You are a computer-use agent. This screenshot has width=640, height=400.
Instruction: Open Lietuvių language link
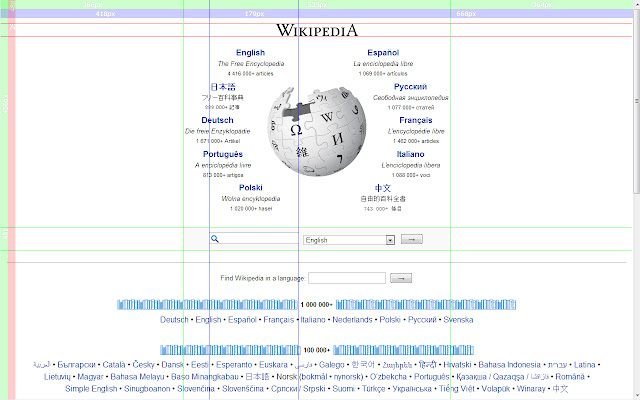click(57, 377)
